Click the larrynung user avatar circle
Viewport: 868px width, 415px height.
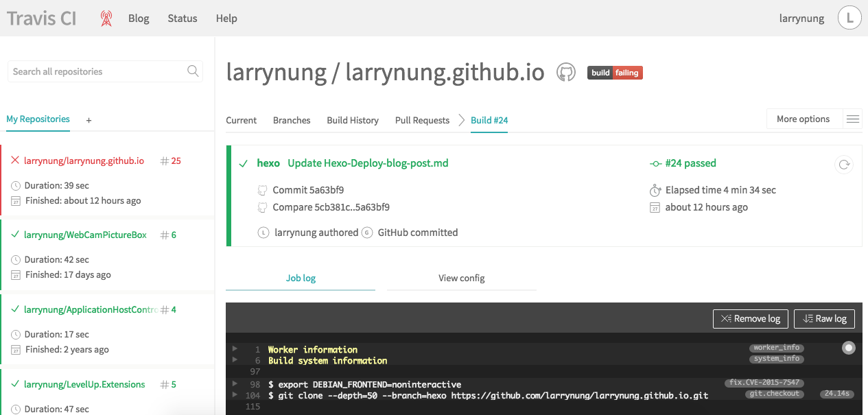point(849,18)
